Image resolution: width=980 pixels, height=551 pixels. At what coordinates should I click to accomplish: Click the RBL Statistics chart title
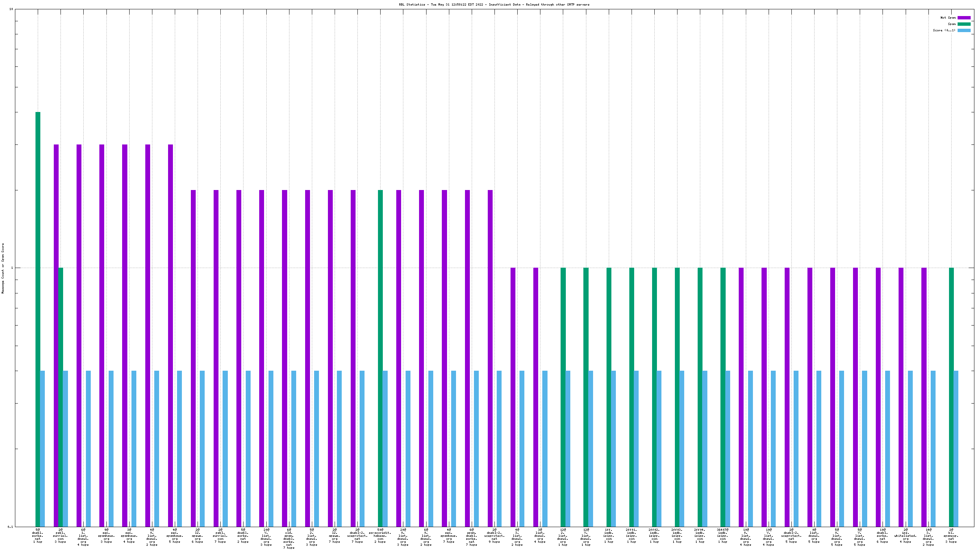[494, 4]
